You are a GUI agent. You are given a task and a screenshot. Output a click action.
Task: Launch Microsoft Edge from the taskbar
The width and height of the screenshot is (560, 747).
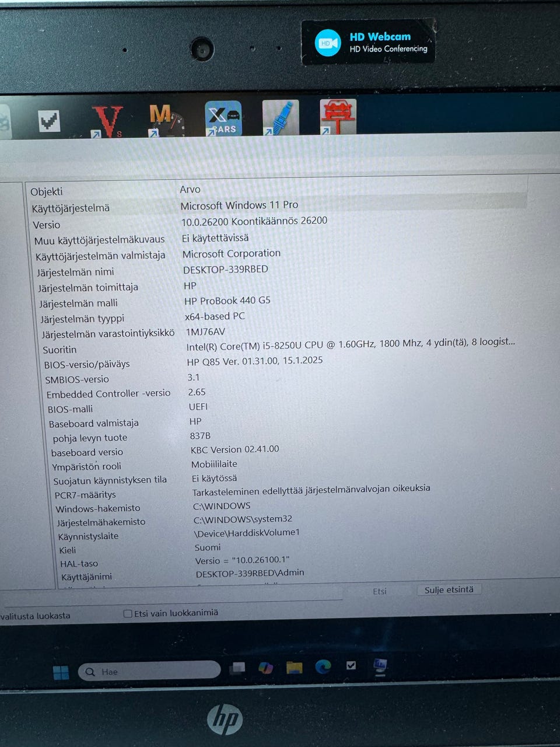(x=323, y=666)
